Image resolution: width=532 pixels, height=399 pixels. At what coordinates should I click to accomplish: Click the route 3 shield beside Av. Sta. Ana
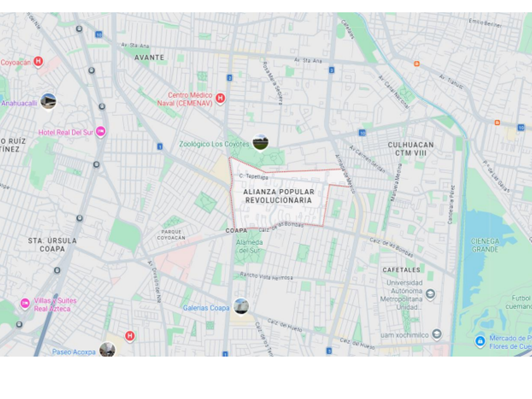(x=331, y=70)
